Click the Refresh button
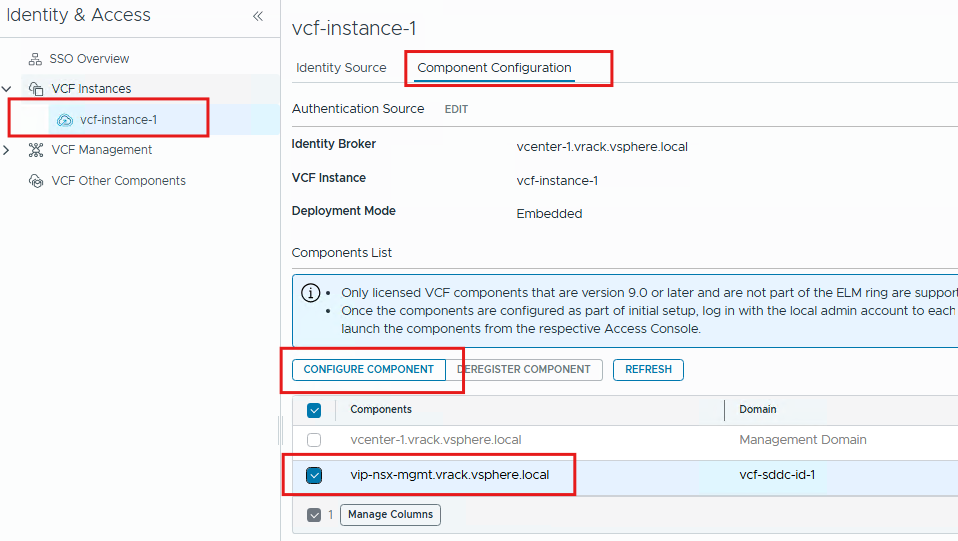 [648, 369]
